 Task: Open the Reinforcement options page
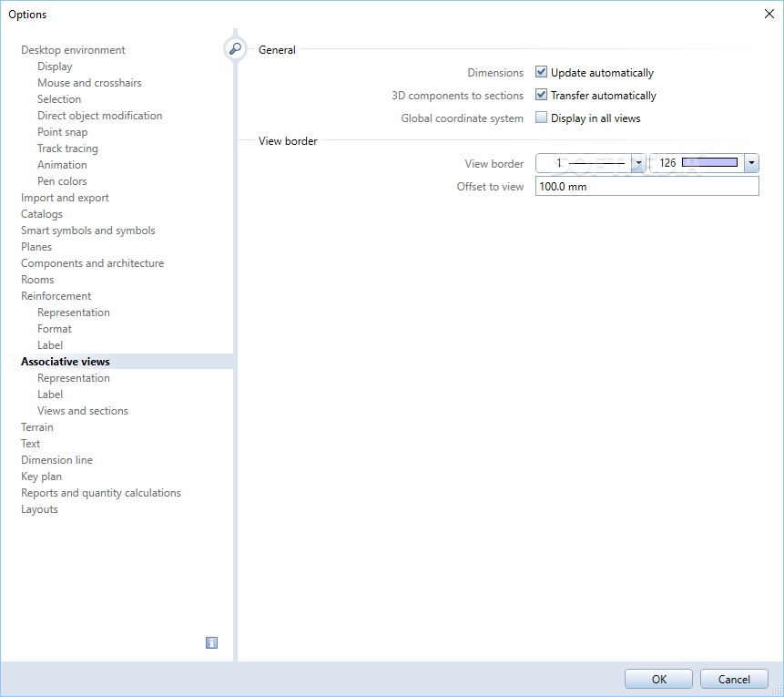(x=56, y=296)
